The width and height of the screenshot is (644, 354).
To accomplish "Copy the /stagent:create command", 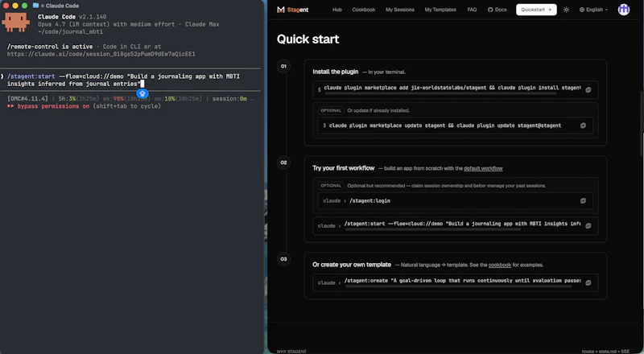I will pyautogui.click(x=588, y=282).
